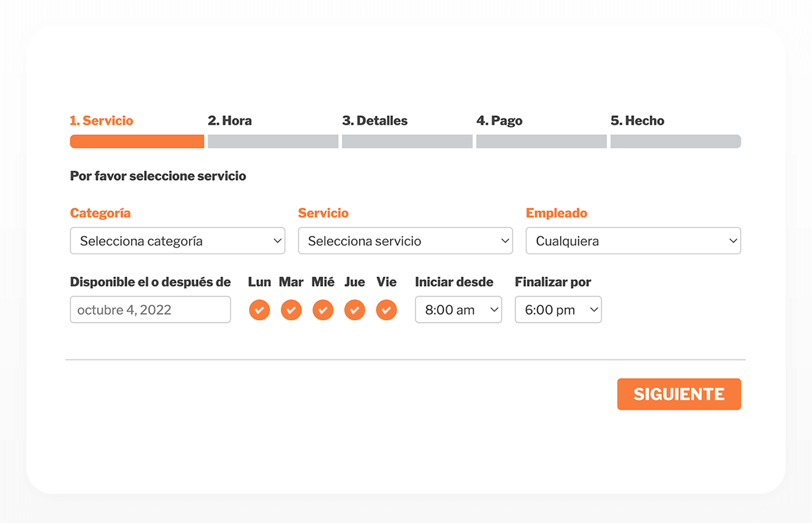812x523 pixels.
Task: Change the Iniciar desde 8:00 am time
Action: click(459, 310)
